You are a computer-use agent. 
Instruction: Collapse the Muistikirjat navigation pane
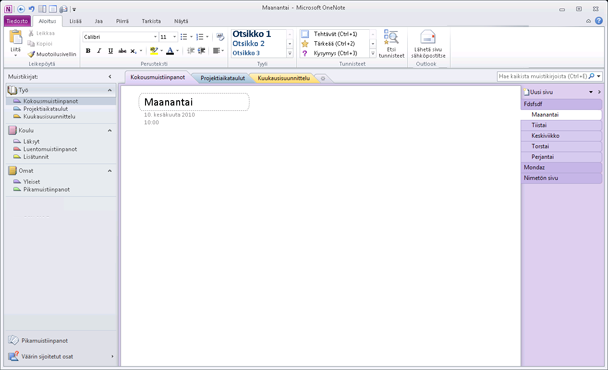110,77
